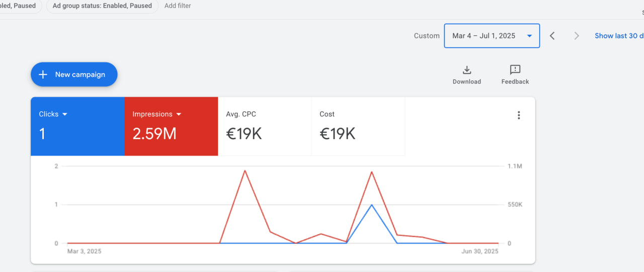This screenshot has width=644, height=272.
Task: Select the red Impressions metric tile
Action: click(x=171, y=126)
